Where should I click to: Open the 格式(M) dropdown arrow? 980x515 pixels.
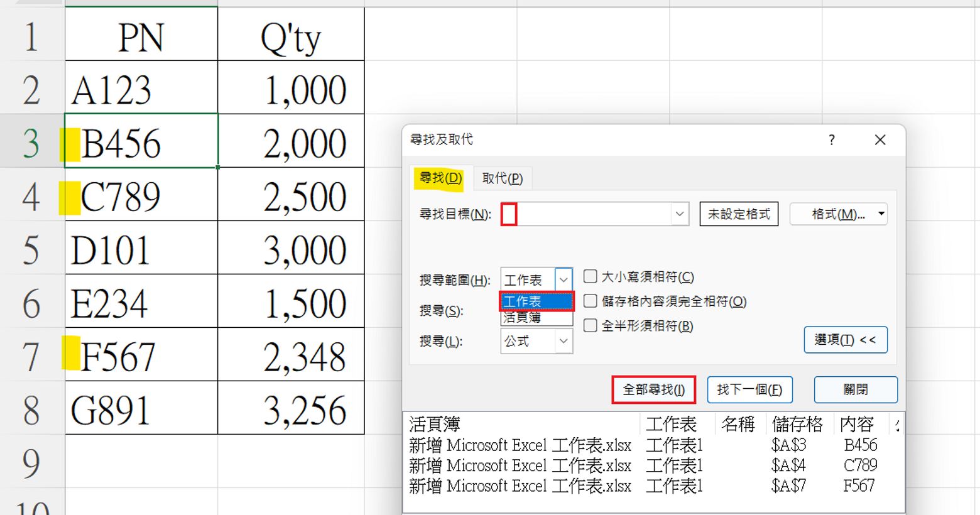pyautogui.click(x=881, y=214)
